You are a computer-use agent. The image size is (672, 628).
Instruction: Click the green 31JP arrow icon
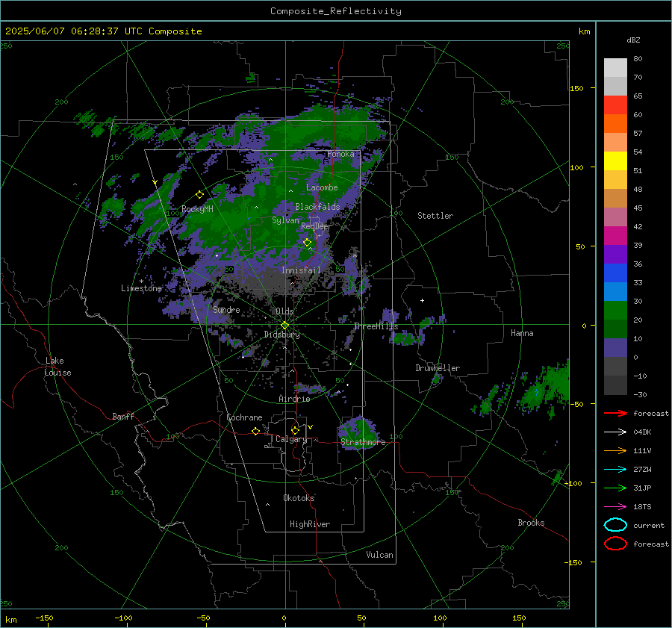615,488
